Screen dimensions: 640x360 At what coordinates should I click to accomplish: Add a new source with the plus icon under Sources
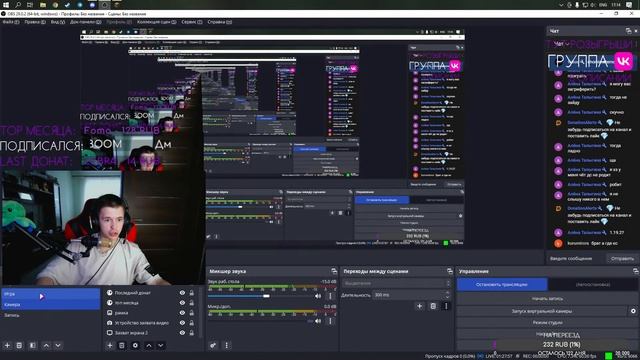click(x=109, y=345)
